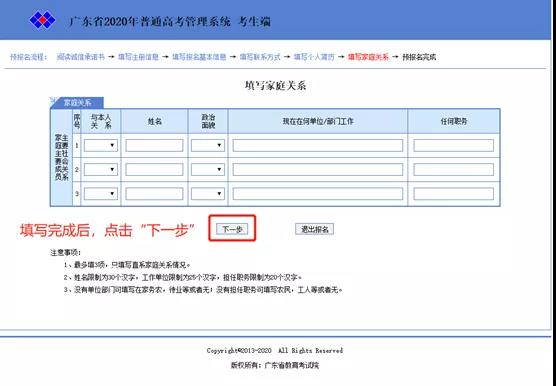Focus row 2 任何职务 input field
Screen dimensions: 556x386
454,169
